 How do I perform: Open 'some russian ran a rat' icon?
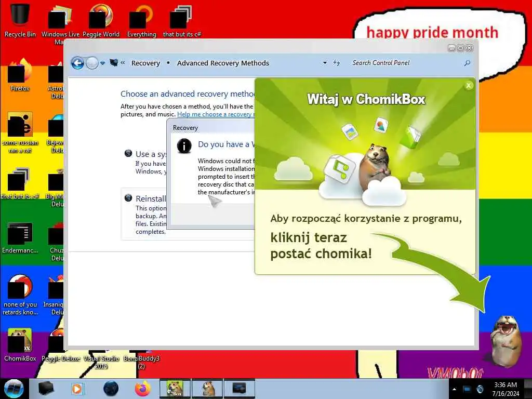click(x=20, y=133)
